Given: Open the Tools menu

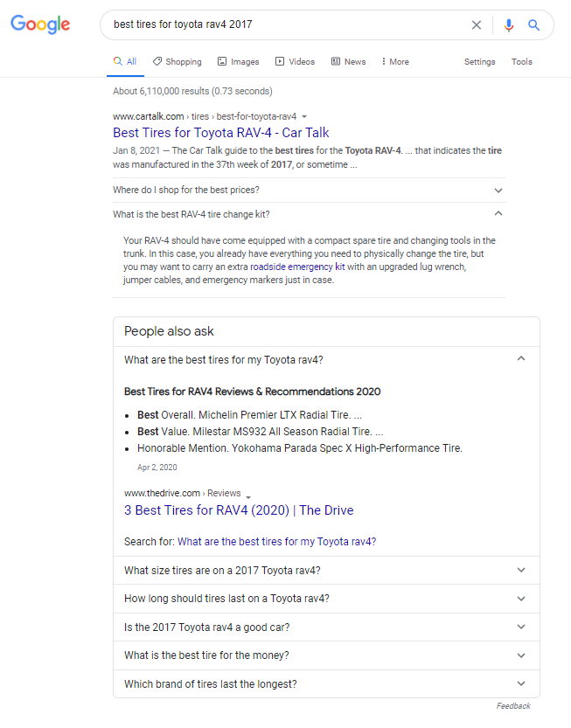Looking at the screenshot, I should pyautogui.click(x=522, y=62).
